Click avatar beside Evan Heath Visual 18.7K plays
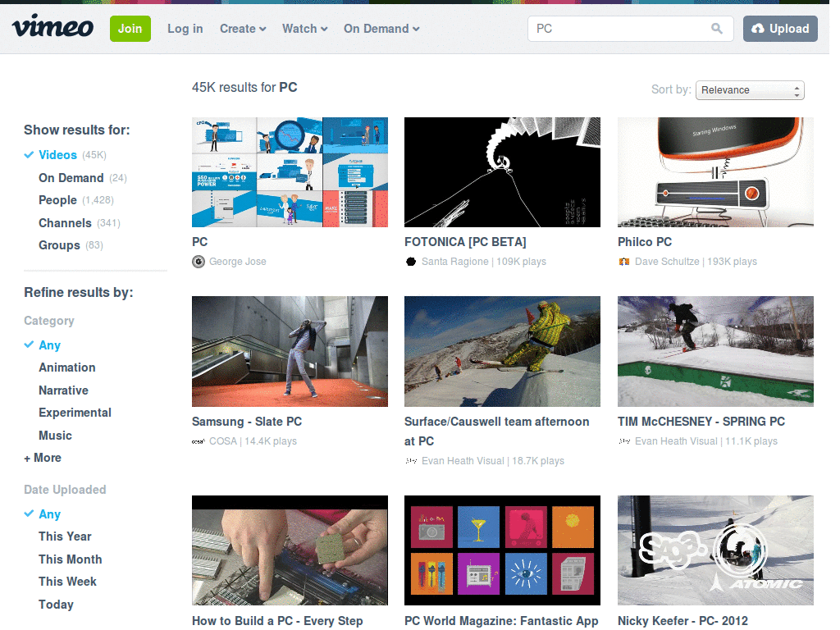Image resolution: width=840 pixels, height=630 pixels. tap(411, 461)
